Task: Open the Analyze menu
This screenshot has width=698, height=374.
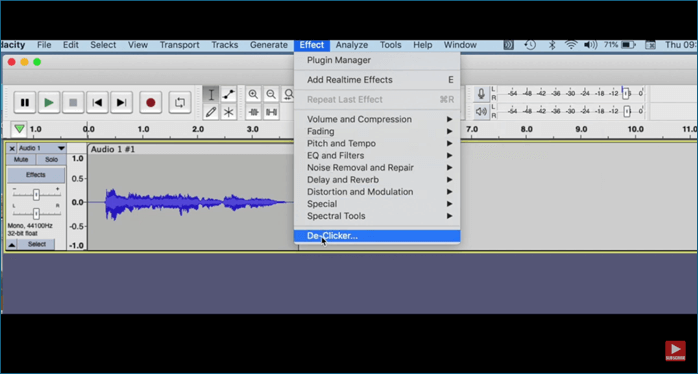Action: coord(352,45)
